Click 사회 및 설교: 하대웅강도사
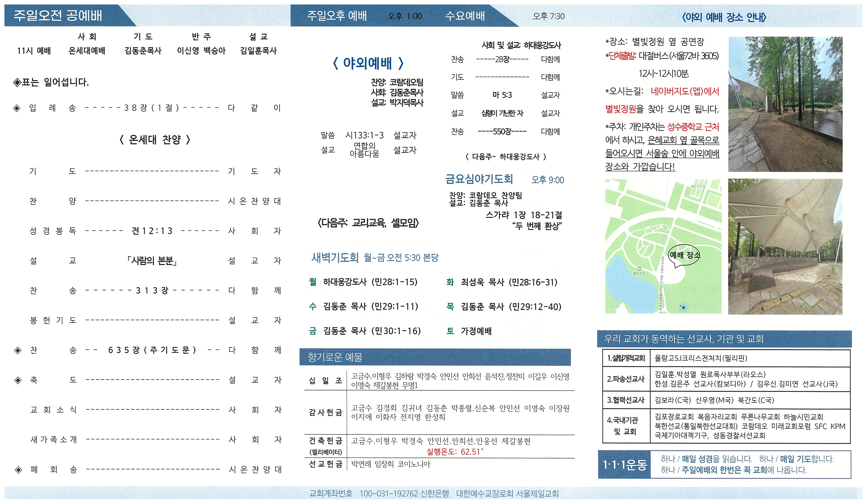Viewport: 868px width, 504px height. coord(521,45)
